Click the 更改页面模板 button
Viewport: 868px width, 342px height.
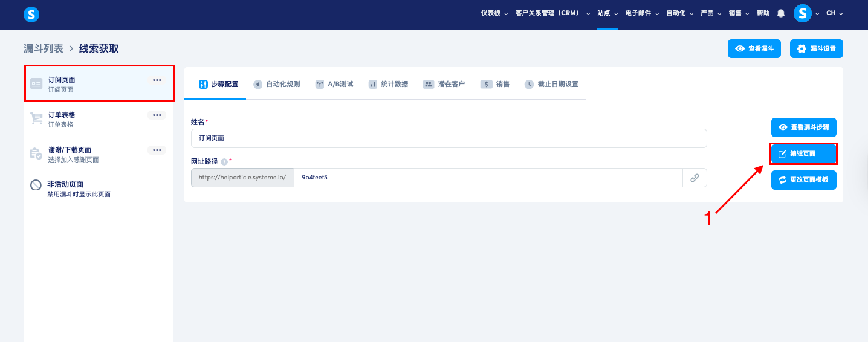[x=804, y=180]
